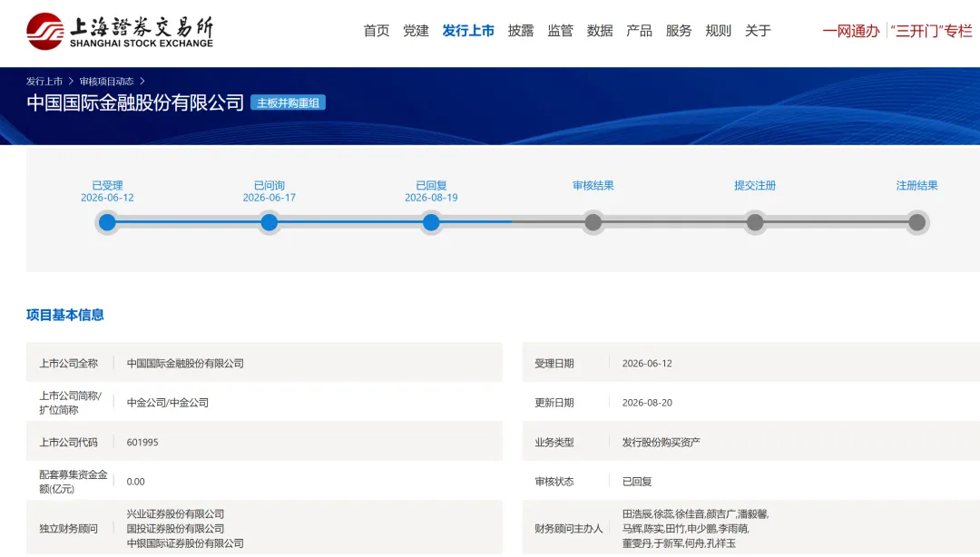Click the 更新日期 value 2026-08-20
The image size is (980, 557).
pos(647,403)
